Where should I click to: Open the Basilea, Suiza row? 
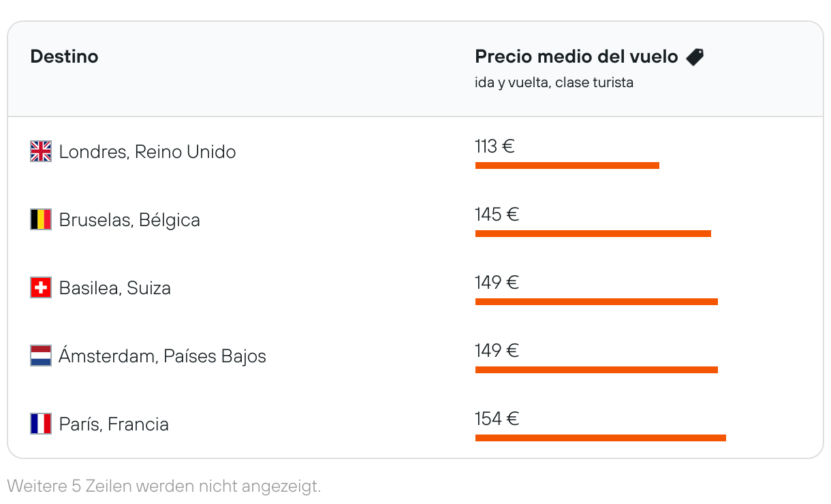114,287
